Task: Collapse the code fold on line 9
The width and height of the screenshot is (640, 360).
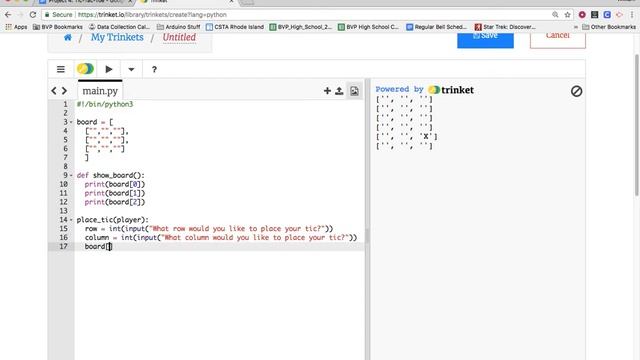Action: pos(71,176)
